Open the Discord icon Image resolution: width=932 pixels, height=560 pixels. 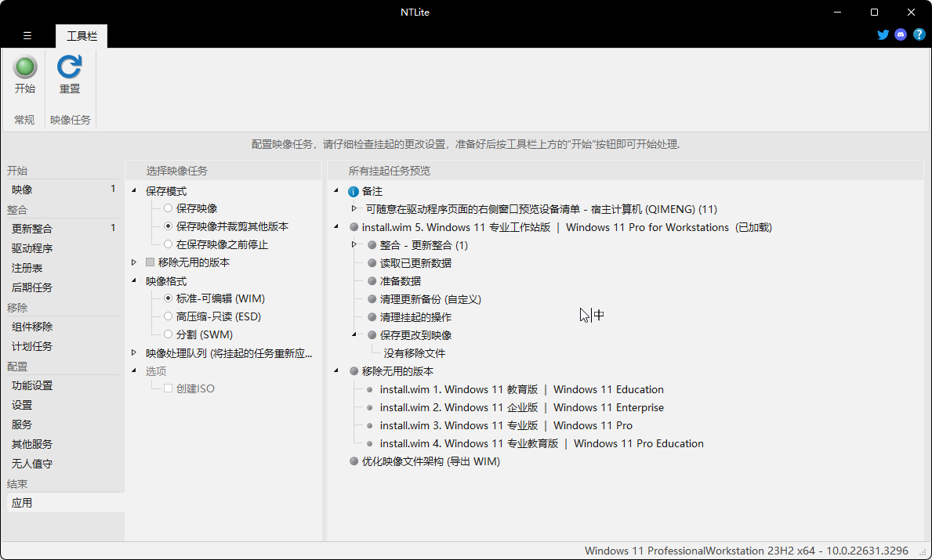click(901, 34)
